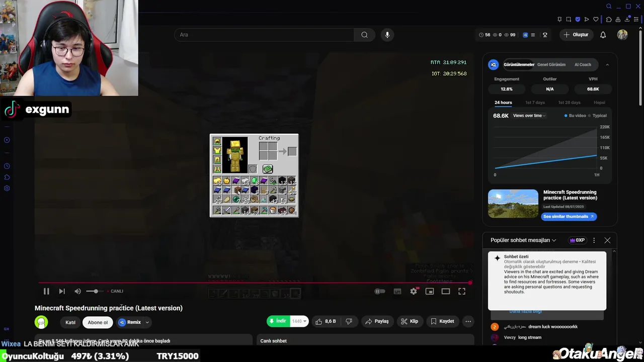Focus the Ara search input field
Viewport: 644px width, 362px height.
[x=264, y=35]
